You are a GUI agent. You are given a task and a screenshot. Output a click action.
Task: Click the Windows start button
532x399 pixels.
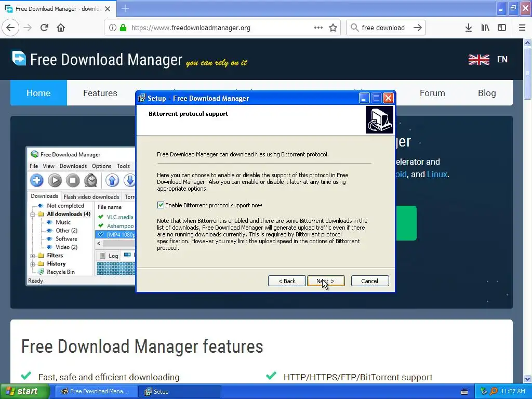tap(24, 392)
